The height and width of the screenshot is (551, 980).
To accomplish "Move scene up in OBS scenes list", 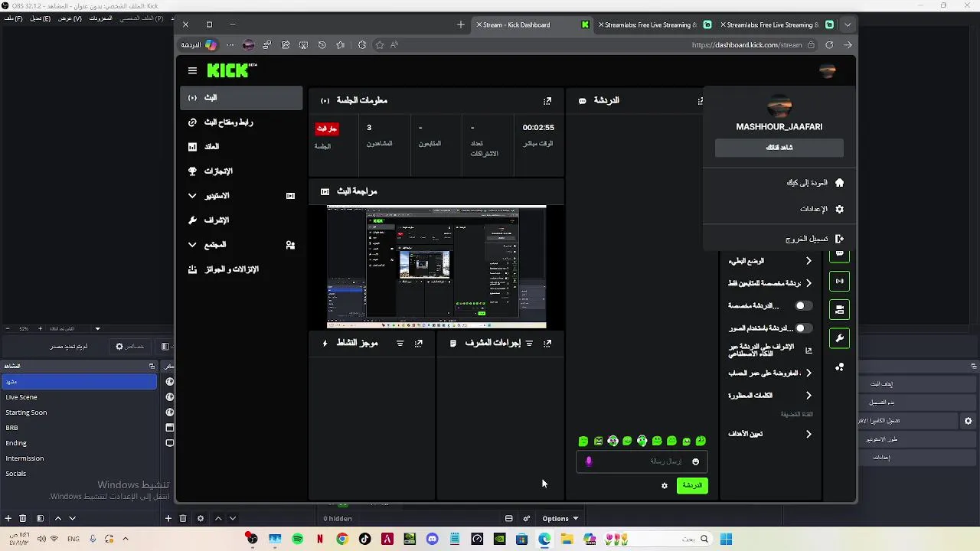I will [x=57, y=518].
